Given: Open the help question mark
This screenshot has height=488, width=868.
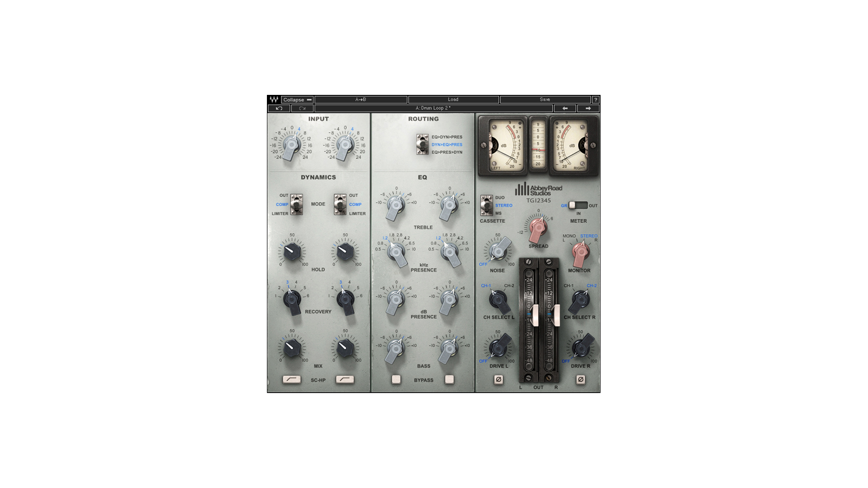Looking at the screenshot, I should point(596,100).
